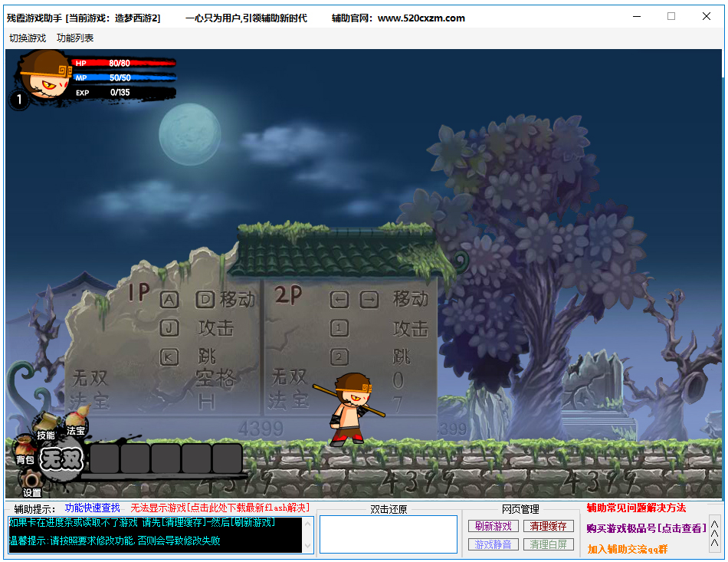Click the 无法显示游戏 flash download link

click(220, 508)
